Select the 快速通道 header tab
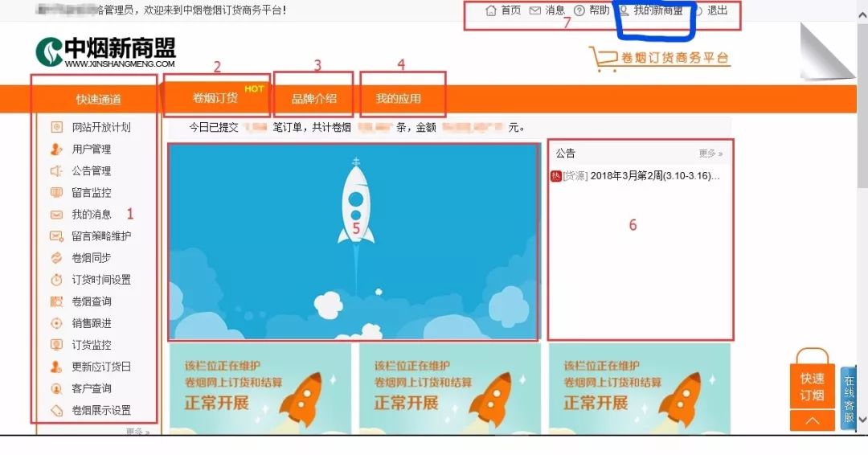The width and height of the screenshot is (868, 455). click(x=98, y=99)
